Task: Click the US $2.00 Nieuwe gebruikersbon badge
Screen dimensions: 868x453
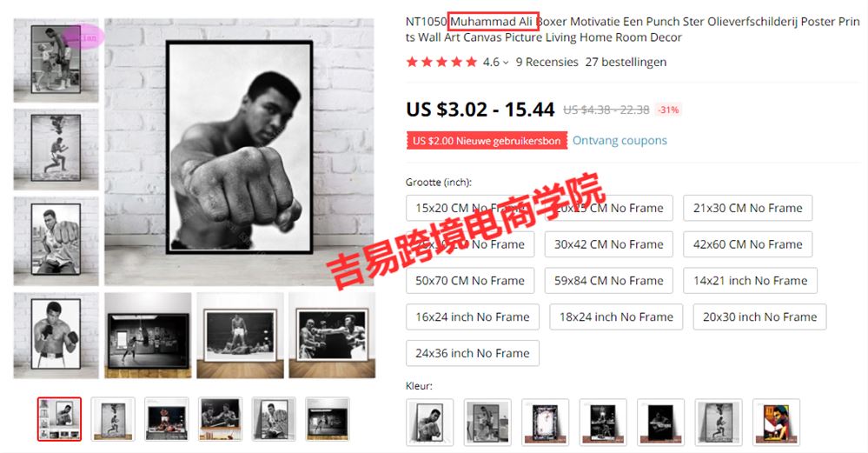Action: [x=487, y=141]
